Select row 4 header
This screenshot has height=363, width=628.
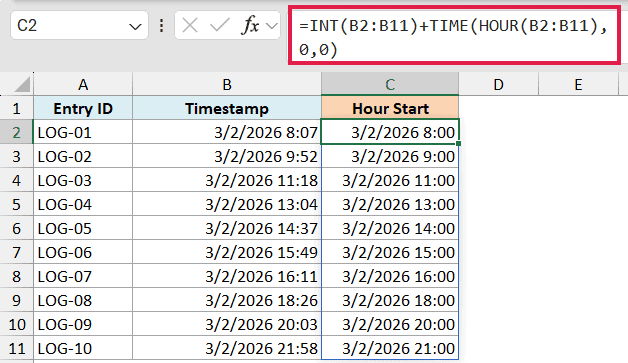click(x=16, y=180)
